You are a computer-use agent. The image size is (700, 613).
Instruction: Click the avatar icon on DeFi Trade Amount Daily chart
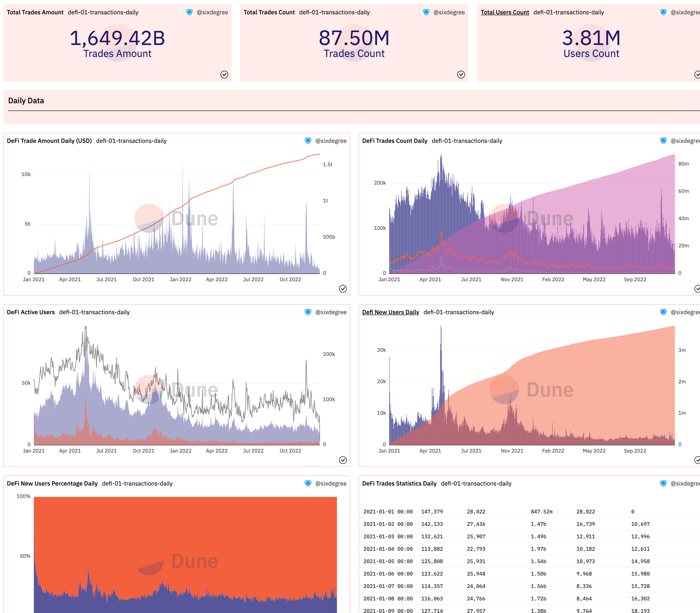point(308,141)
